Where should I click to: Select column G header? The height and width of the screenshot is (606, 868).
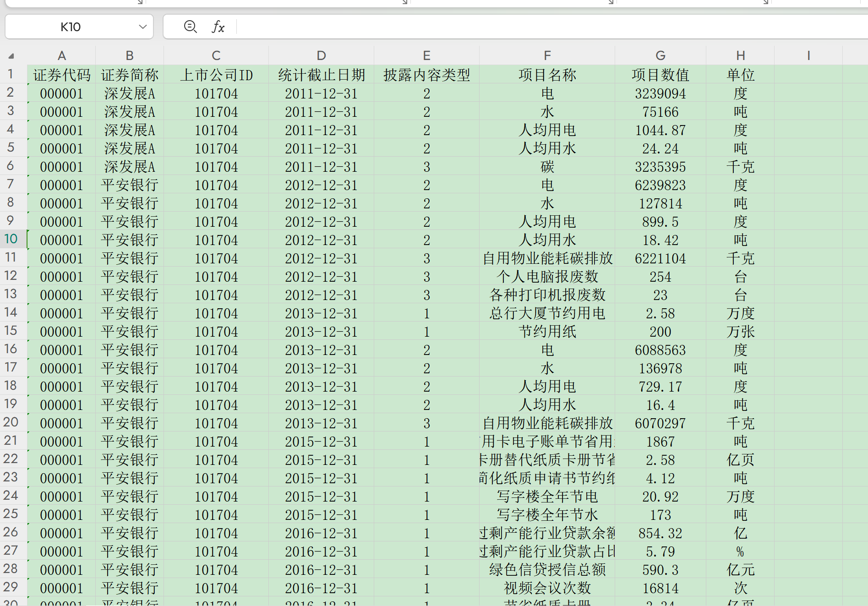[661, 55]
